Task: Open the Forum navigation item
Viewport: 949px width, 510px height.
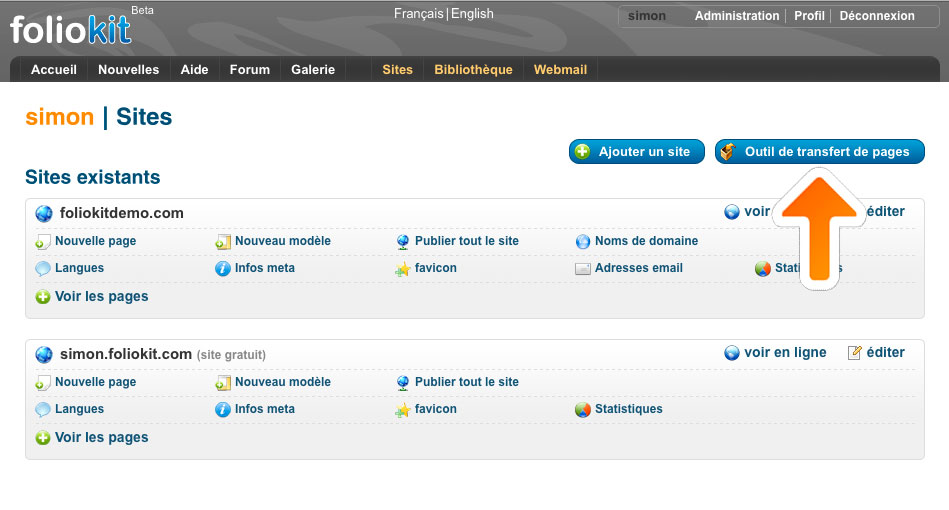Action: [x=249, y=70]
